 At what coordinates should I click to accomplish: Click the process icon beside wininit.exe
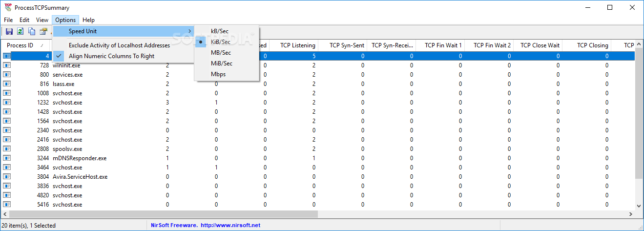coord(7,65)
